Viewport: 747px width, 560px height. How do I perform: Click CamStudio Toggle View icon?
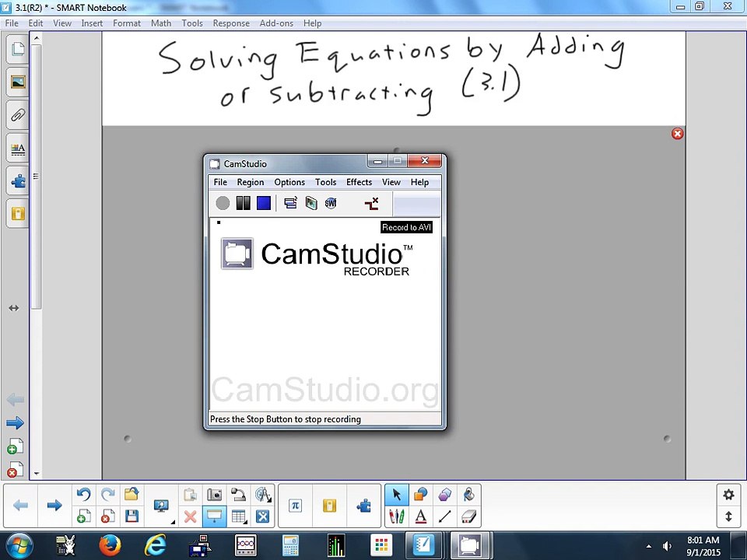tap(290, 203)
